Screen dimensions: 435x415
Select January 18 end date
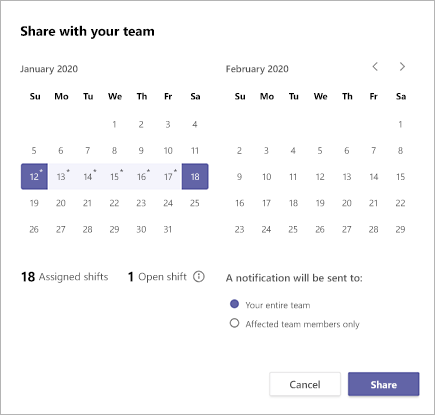click(195, 176)
